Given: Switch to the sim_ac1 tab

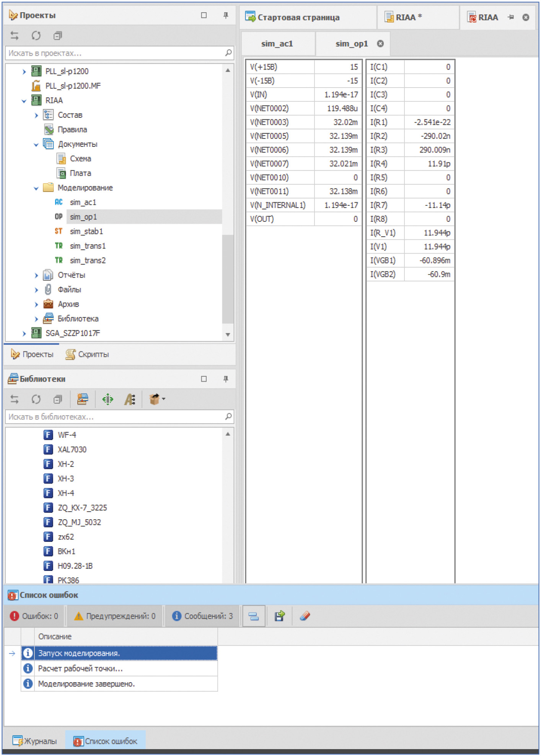Looking at the screenshot, I should click(x=277, y=44).
